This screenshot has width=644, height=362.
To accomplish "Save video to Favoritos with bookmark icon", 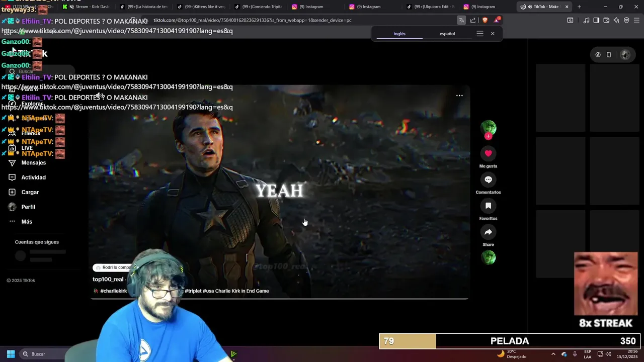I will point(488,206).
